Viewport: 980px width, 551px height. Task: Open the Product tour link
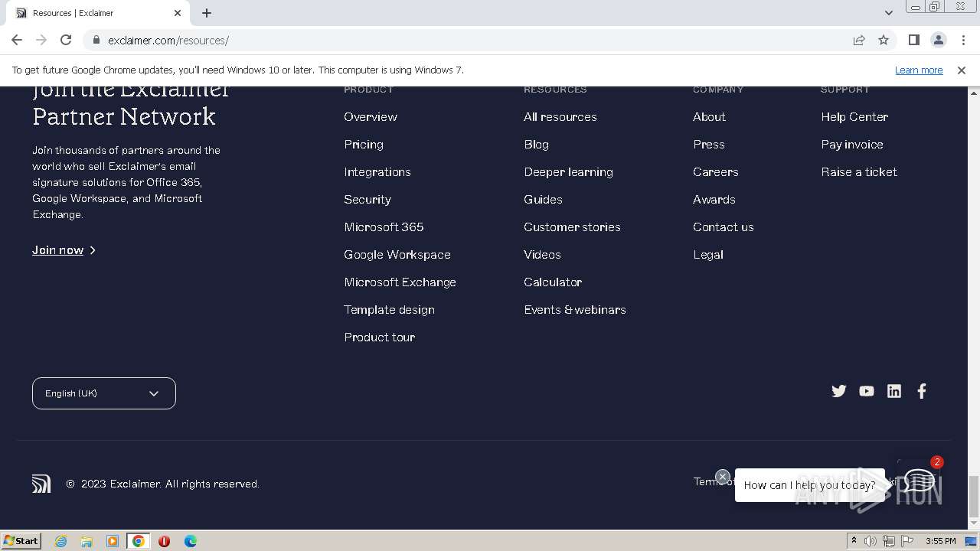[380, 337]
